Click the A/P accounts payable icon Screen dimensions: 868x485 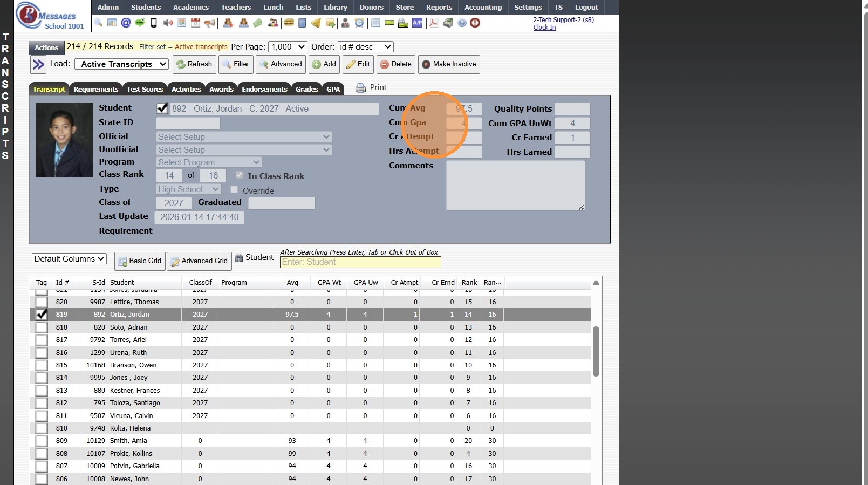click(x=418, y=23)
